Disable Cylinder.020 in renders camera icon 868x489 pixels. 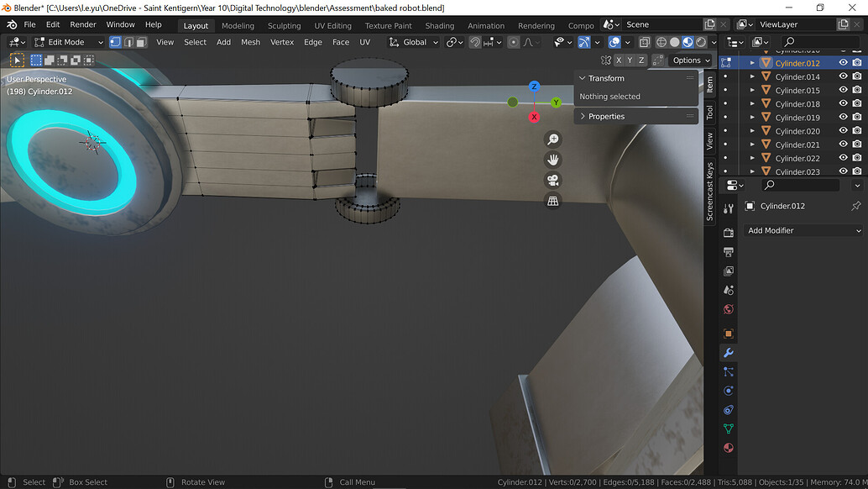pyautogui.click(x=857, y=131)
